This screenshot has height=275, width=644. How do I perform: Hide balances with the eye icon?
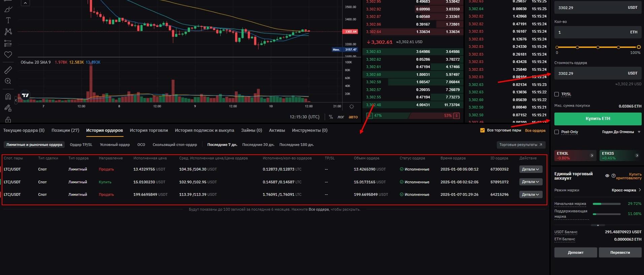click(x=607, y=176)
